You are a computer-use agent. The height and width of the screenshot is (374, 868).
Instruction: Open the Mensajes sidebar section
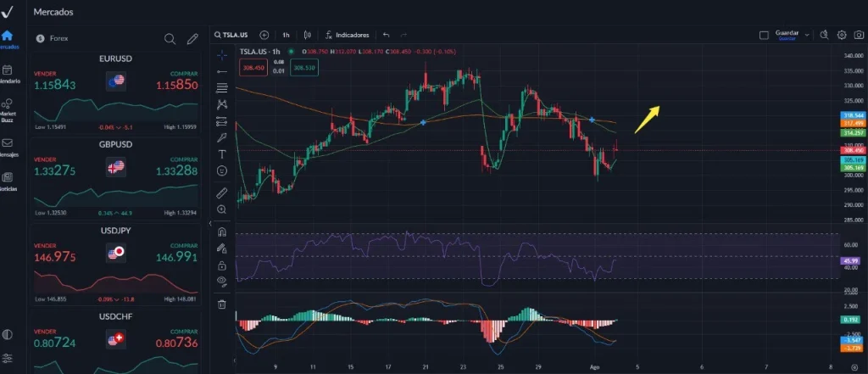pyautogui.click(x=7, y=143)
